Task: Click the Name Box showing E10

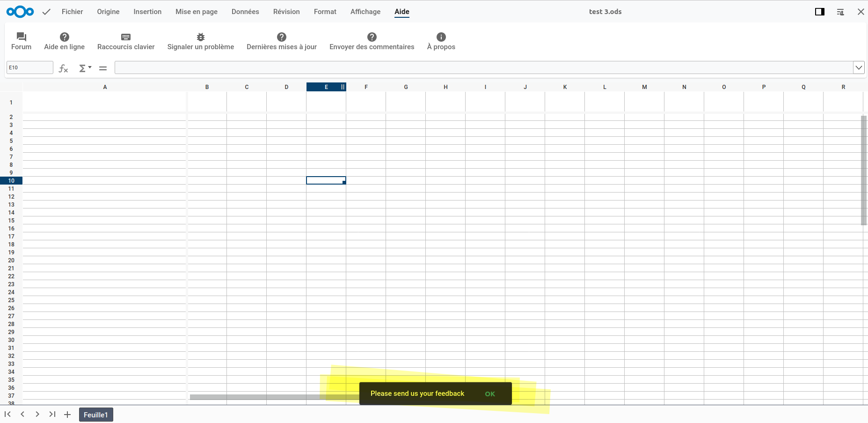Action: pyautogui.click(x=30, y=67)
